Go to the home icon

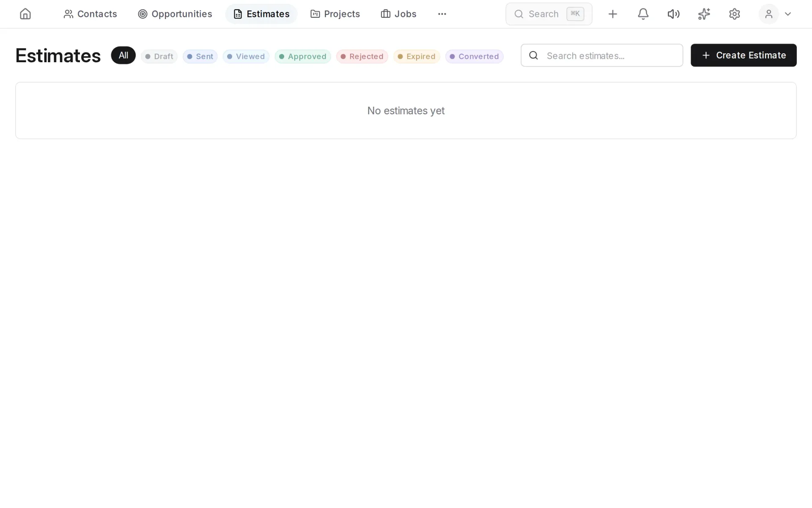click(25, 14)
